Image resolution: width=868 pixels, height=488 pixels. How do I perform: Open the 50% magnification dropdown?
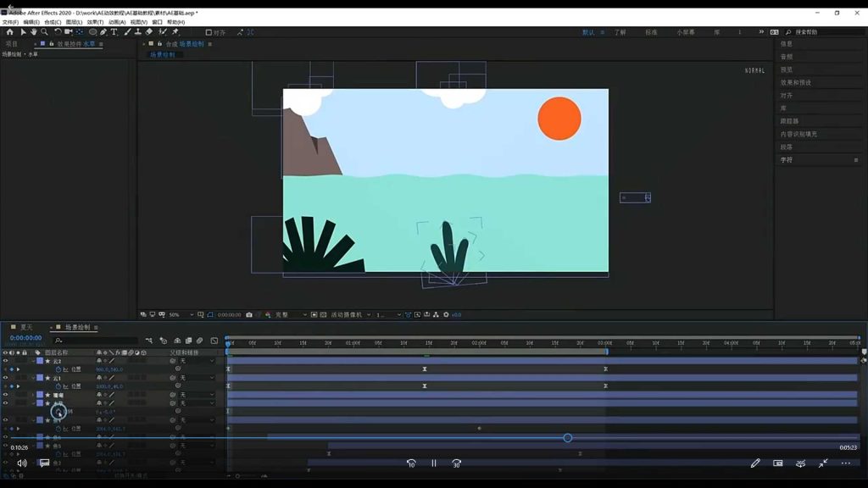coord(179,314)
